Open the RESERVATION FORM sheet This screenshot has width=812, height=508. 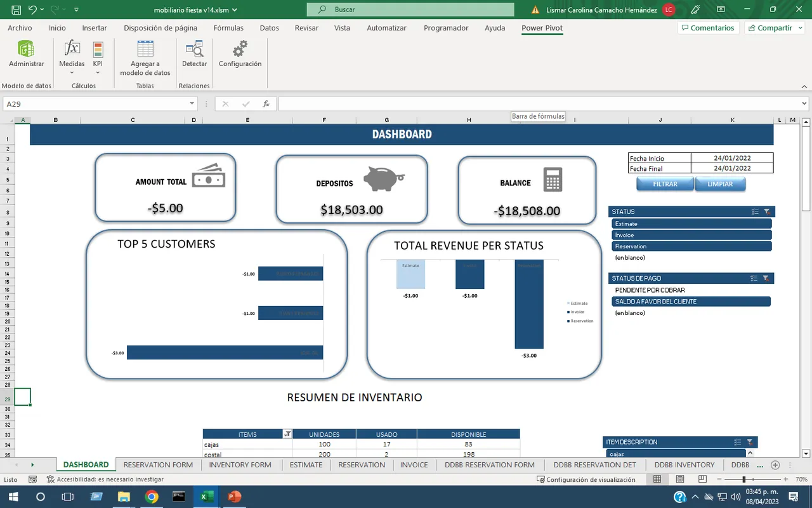[x=158, y=465]
